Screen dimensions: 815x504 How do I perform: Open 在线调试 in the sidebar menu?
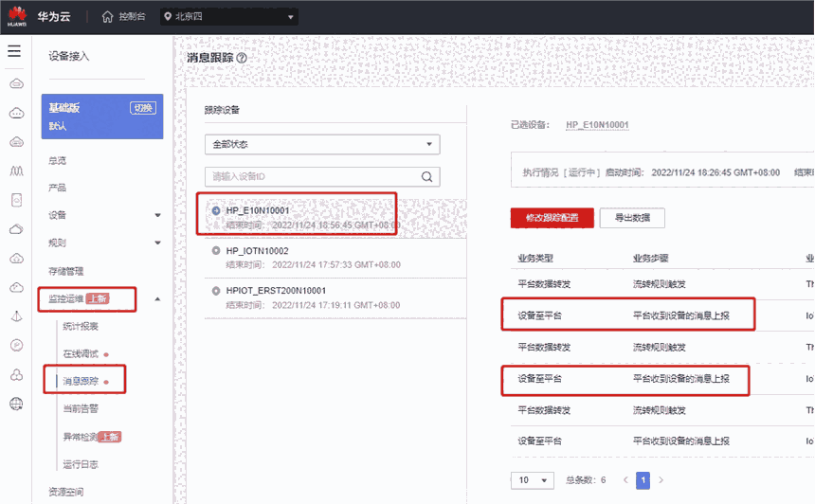tap(81, 353)
